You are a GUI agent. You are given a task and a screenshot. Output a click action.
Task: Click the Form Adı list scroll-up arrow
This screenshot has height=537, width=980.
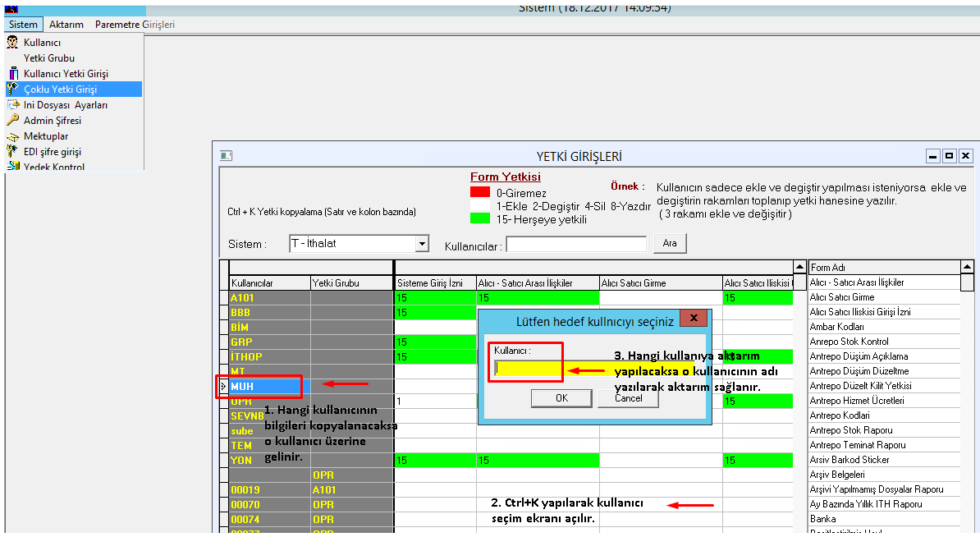point(967,267)
